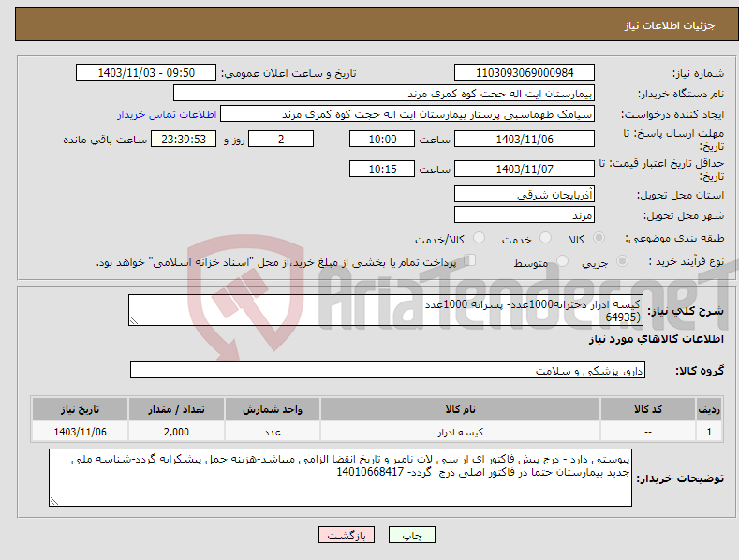This screenshot has height=560, width=739.
Task: Open the اطلاعات تماس خریدار link
Action: coord(167,114)
